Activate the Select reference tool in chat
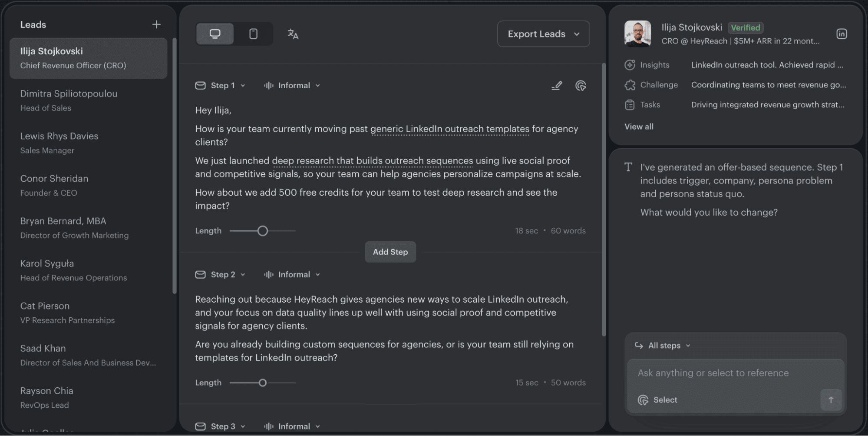Image resolution: width=868 pixels, height=436 pixels. coord(657,400)
